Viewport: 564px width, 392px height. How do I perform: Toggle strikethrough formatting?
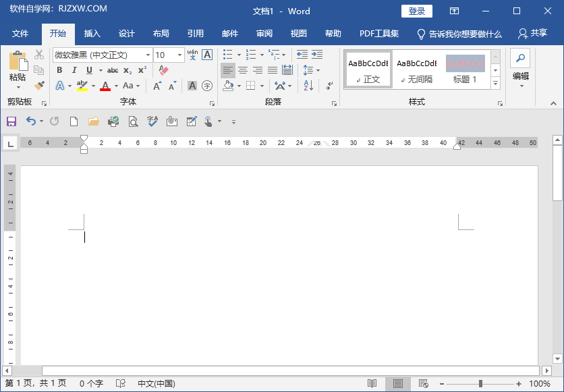[113, 70]
